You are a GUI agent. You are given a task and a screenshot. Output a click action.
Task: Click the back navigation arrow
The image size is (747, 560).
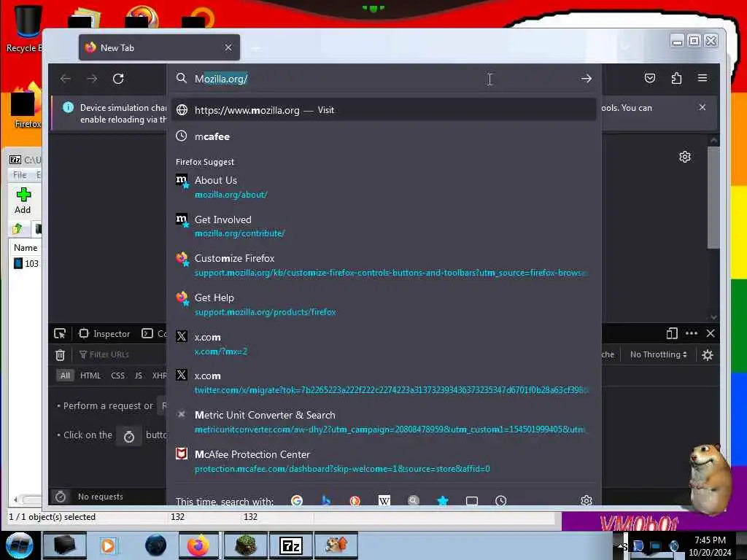(x=65, y=79)
